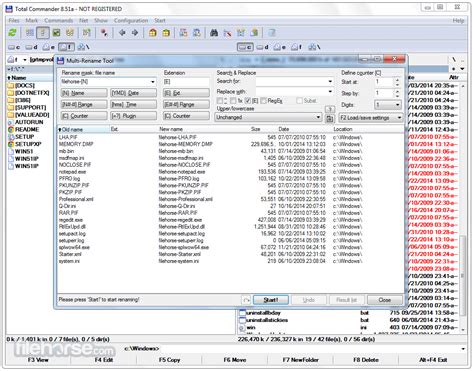Open the Mark menu
The image size is (474, 371).
coord(31,21)
